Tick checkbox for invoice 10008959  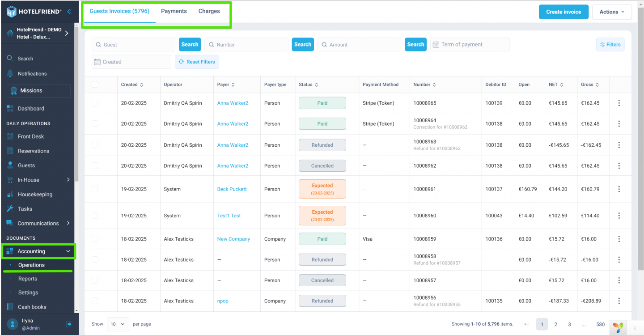coord(95,239)
